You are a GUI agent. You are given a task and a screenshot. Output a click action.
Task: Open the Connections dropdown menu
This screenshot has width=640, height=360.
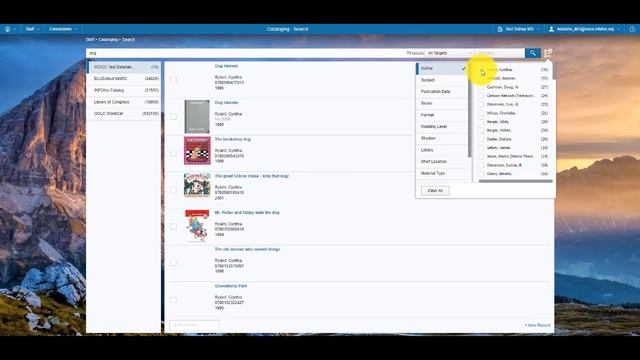pyautogui.click(x=62, y=29)
